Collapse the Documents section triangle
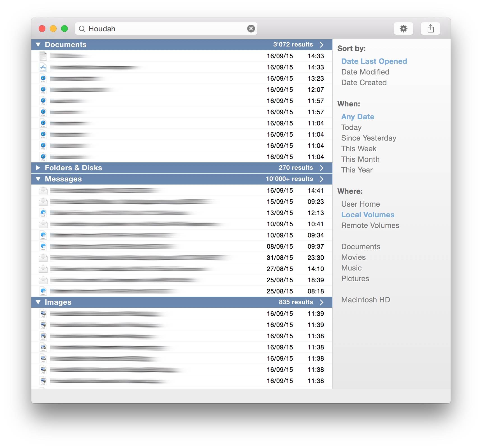 [38, 45]
